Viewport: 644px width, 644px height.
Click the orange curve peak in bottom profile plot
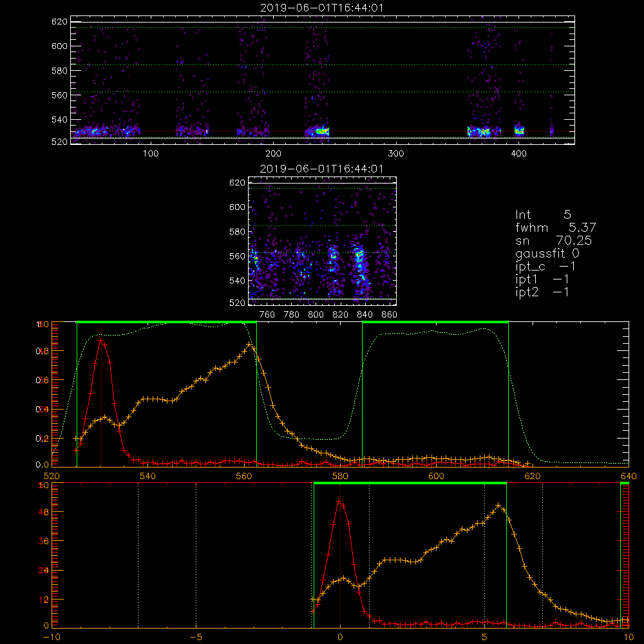tap(498, 505)
